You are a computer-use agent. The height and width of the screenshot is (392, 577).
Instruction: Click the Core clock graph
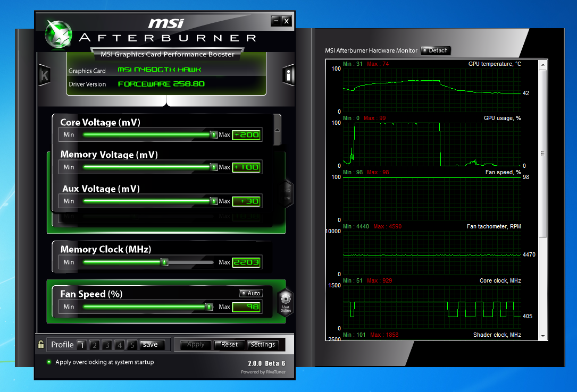pyautogui.click(x=432, y=307)
